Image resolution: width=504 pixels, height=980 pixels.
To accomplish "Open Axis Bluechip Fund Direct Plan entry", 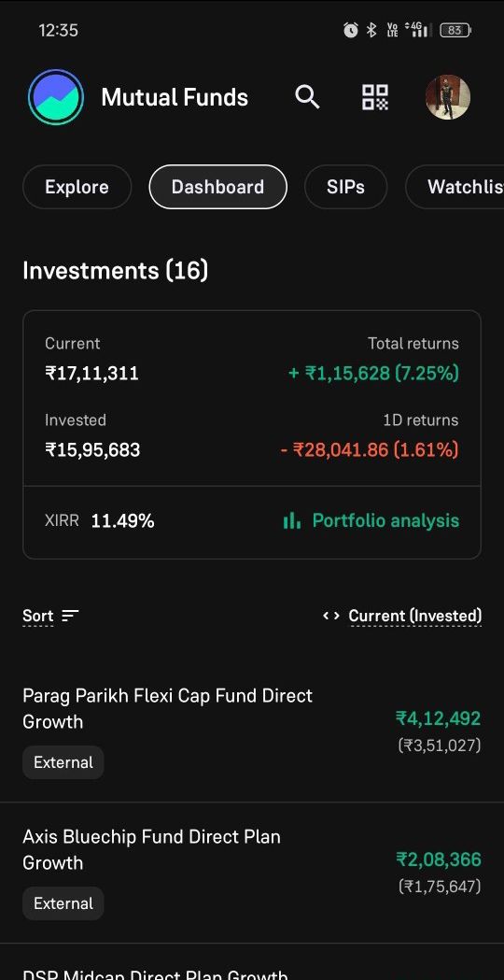I will point(252,873).
